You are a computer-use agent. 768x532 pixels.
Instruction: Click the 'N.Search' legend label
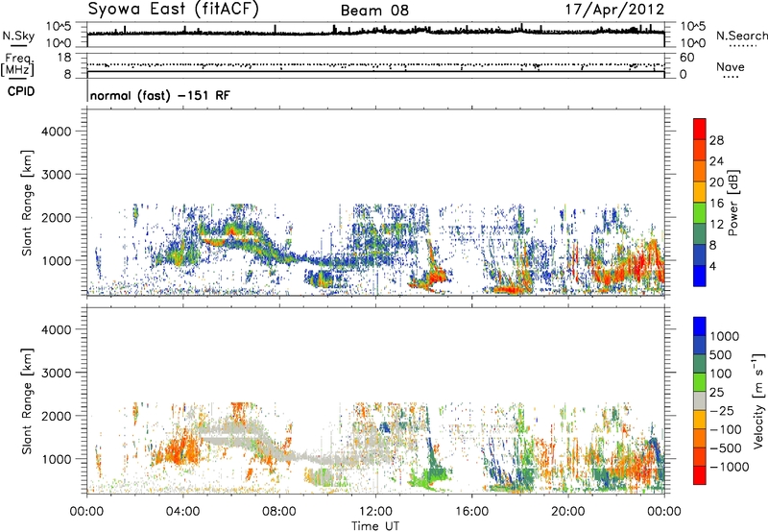(x=742, y=36)
